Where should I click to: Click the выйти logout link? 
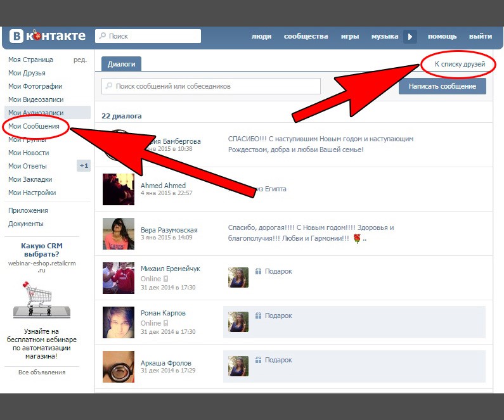click(480, 36)
